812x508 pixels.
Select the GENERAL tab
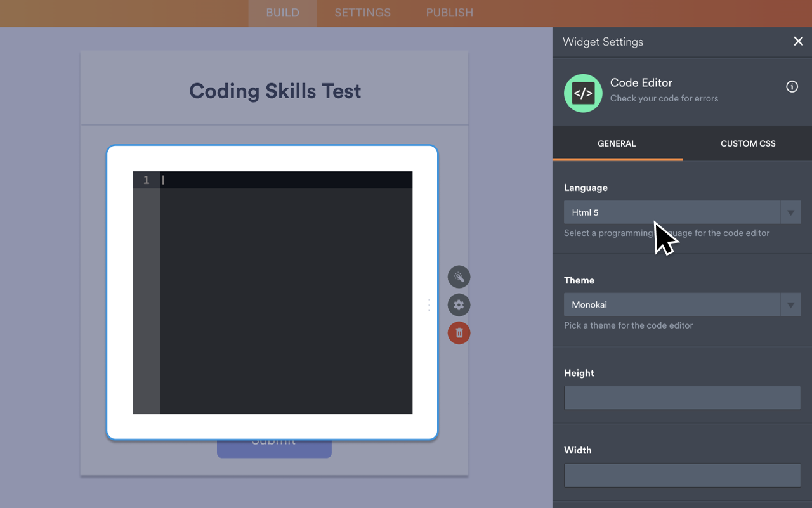pos(617,143)
